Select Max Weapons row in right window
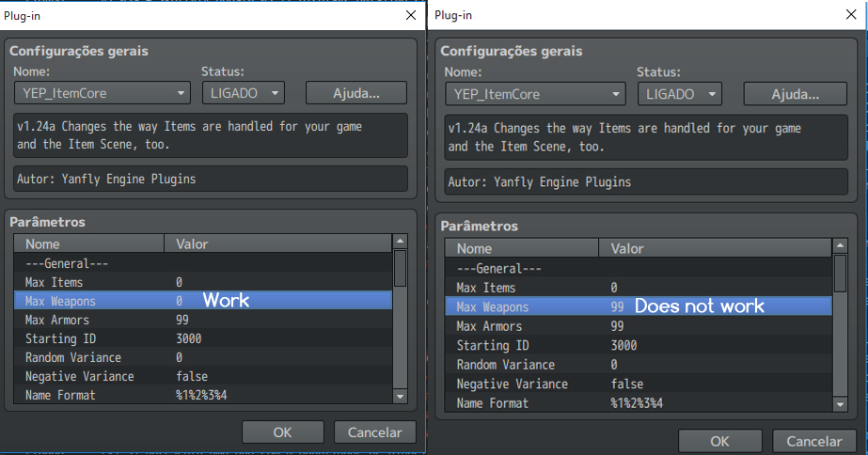The image size is (868, 455). point(639,306)
